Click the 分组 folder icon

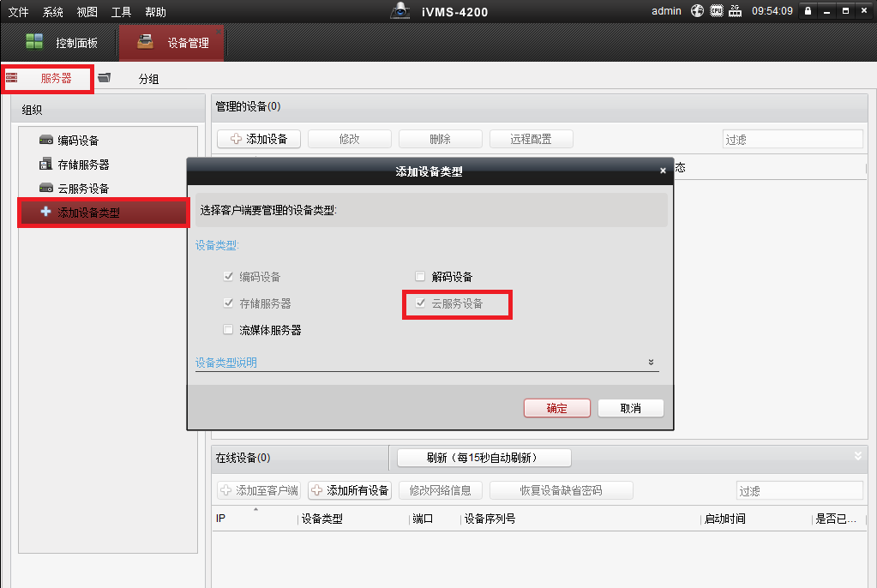(105, 78)
